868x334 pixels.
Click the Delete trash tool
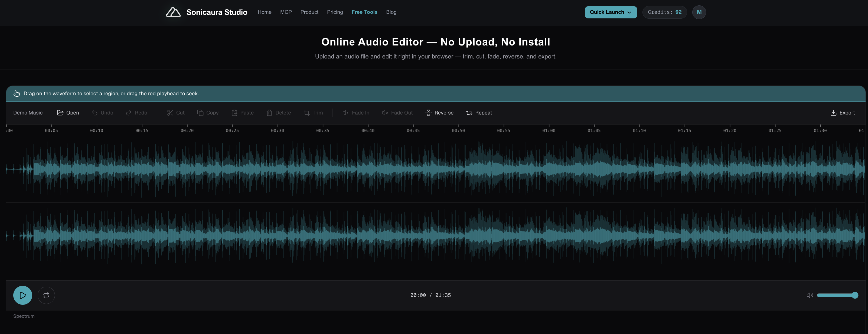(278, 113)
